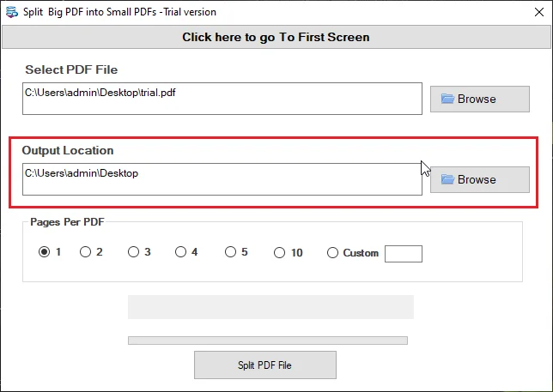Choose 10 pages per PDF option
The width and height of the screenshot is (553, 392).
point(279,252)
